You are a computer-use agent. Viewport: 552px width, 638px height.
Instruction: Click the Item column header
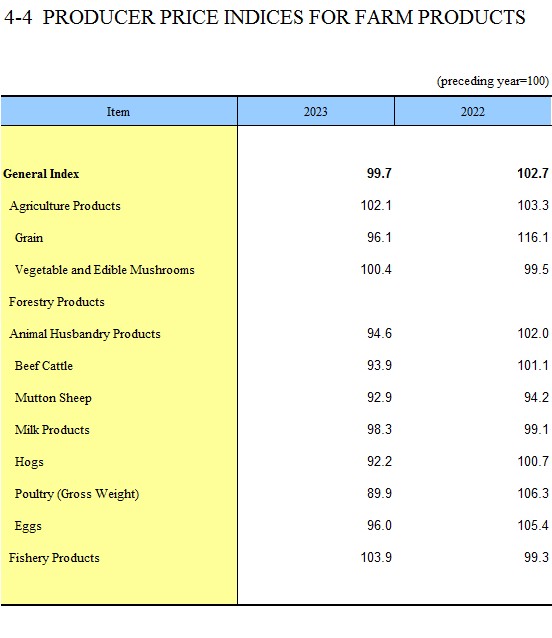pos(118,111)
